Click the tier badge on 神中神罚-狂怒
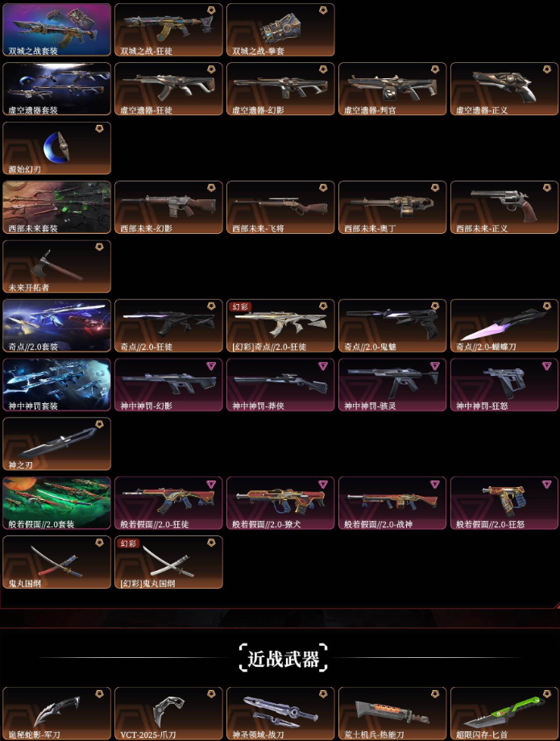This screenshot has height=741, width=560. point(547,366)
